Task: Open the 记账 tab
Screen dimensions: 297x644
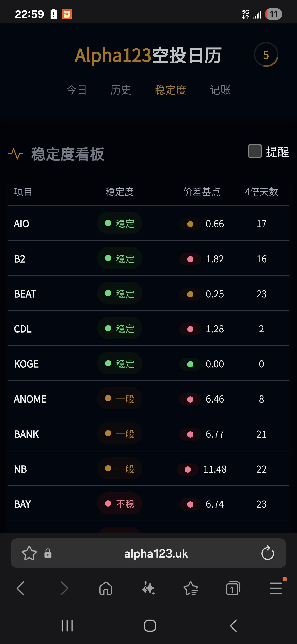Action: (220, 90)
